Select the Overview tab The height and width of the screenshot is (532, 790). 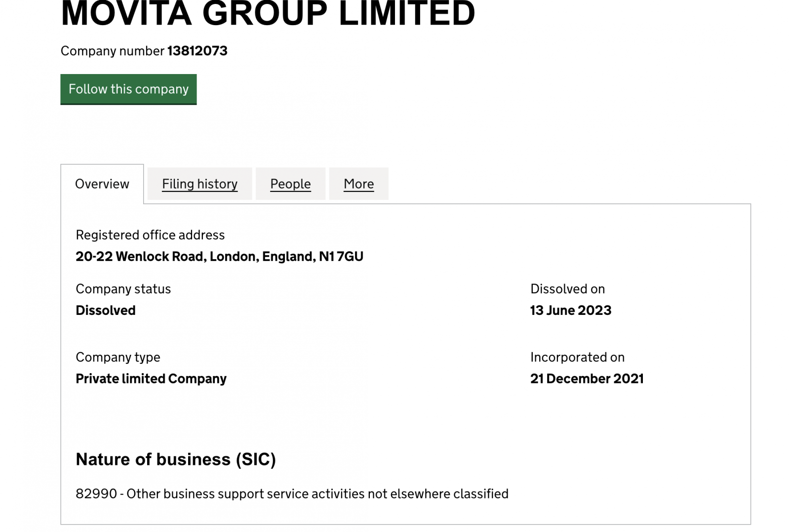(x=102, y=184)
